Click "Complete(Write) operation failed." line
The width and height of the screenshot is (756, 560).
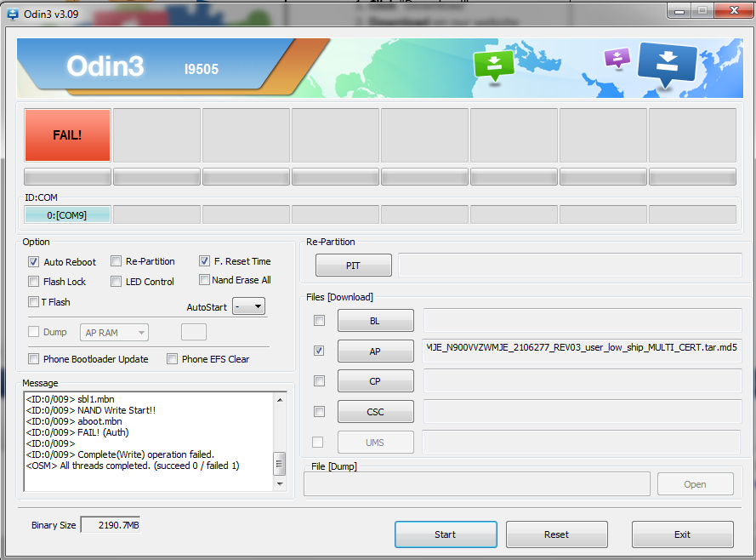pos(120,454)
